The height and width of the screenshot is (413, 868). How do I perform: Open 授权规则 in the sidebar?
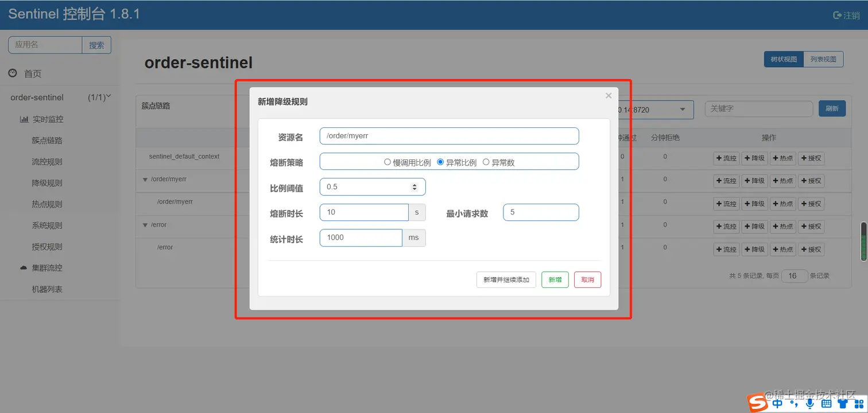click(x=47, y=247)
